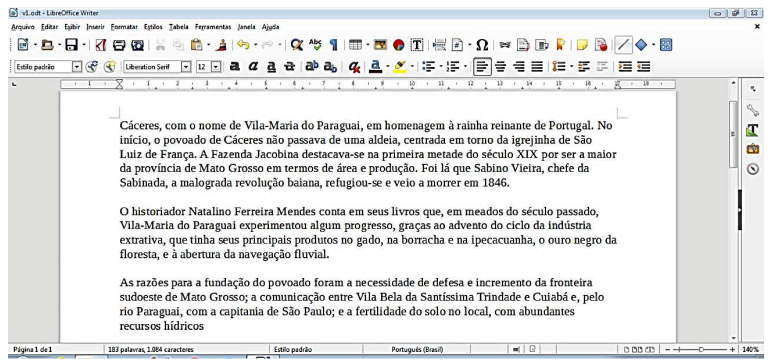Insert basic shapes with the diamond icon
The width and height of the screenshot is (781, 363).
pos(641,45)
